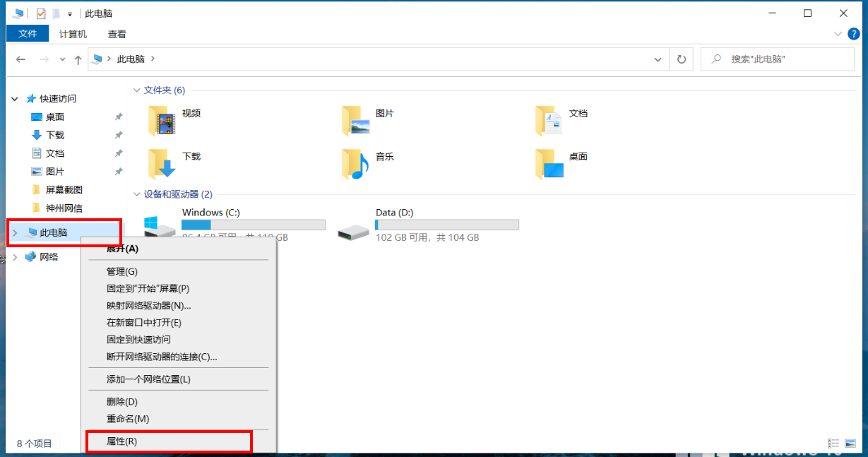868x457 pixels.
Task: Open the Desktop (桌面) folder in main pane
Action: click(549, 164)
